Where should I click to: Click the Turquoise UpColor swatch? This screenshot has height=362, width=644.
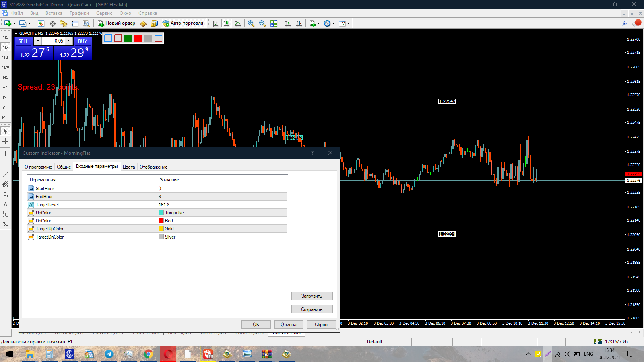click(x=161, y=213)
